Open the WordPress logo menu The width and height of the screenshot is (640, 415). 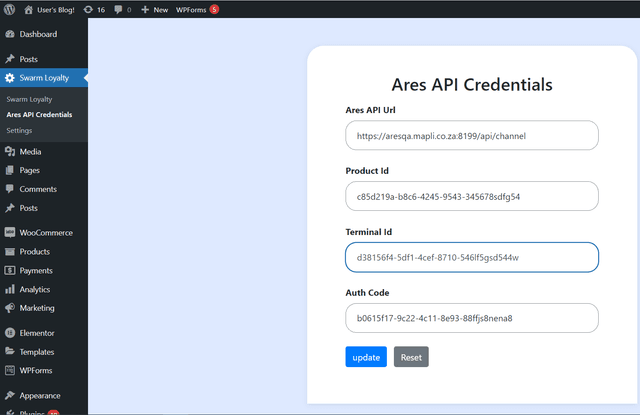tap(9, 9)
